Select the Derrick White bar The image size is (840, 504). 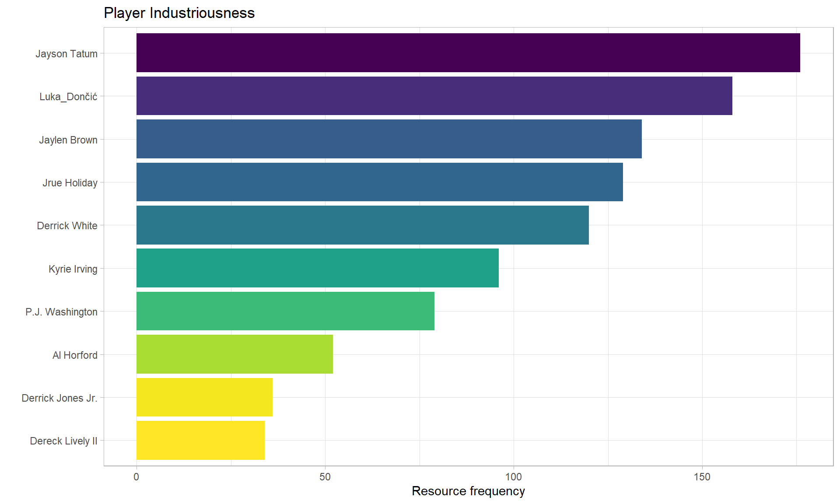pyautogui.click(x=363, y=225)
